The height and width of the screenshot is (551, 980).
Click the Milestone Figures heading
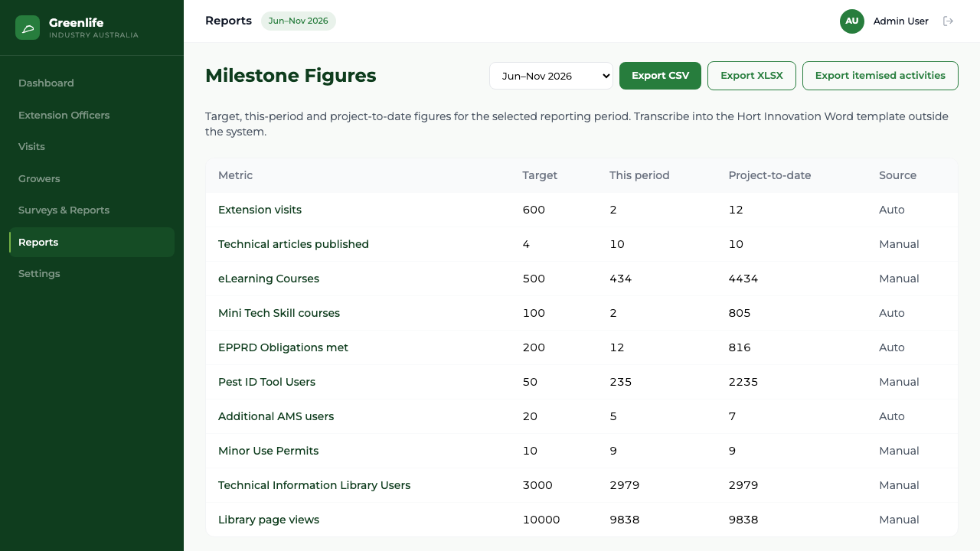pos(291,76)
